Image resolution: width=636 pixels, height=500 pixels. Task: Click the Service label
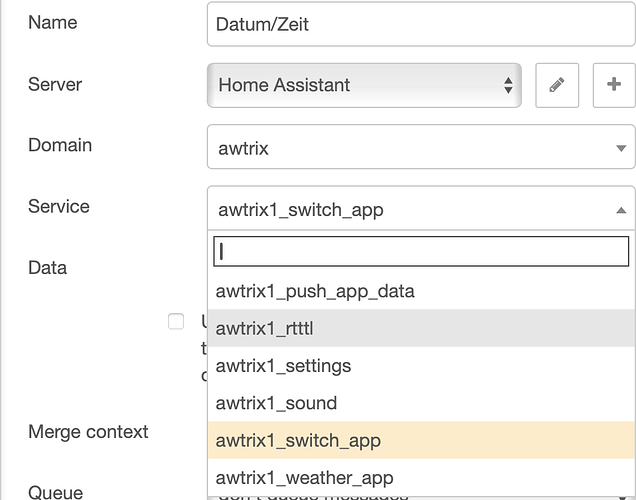[59, 206]
